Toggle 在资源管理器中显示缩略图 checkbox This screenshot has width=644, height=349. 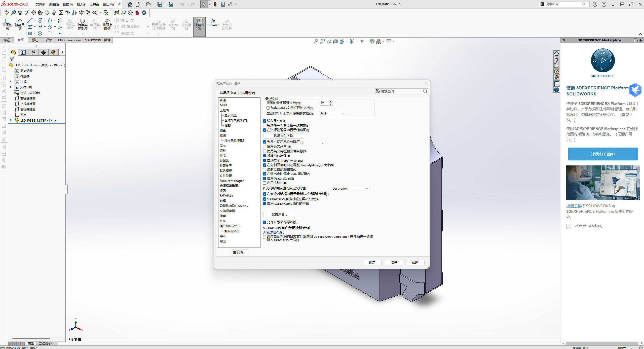tap(265, 130)
